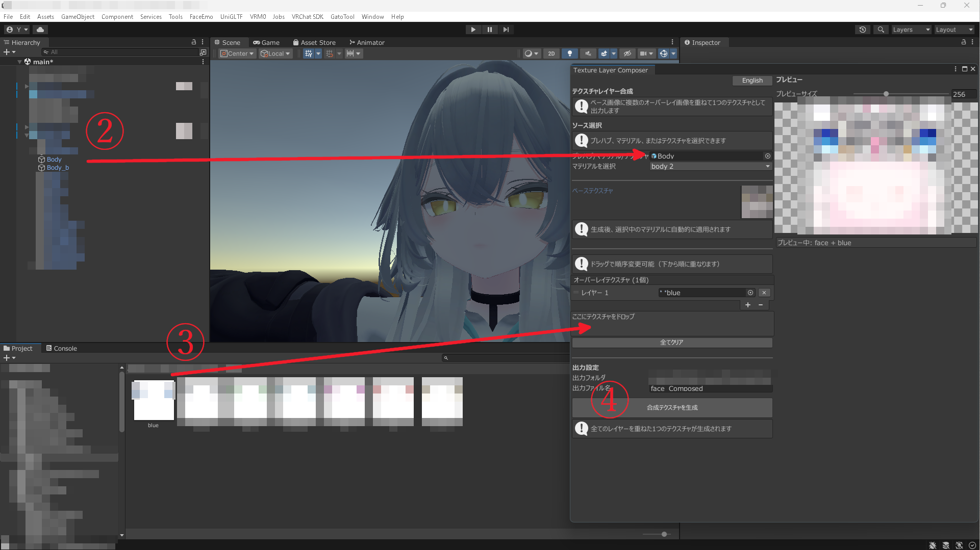
Task: Toggle scene audio mute icon
Action: tap(588, 53)
